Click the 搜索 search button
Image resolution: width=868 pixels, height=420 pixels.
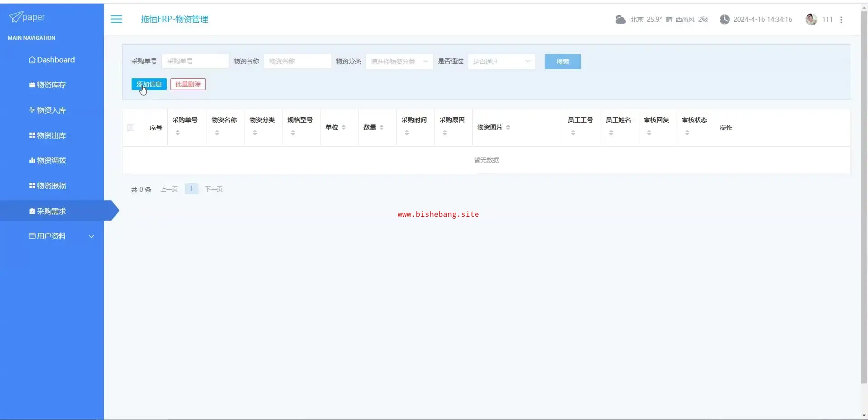coord(562,62)
